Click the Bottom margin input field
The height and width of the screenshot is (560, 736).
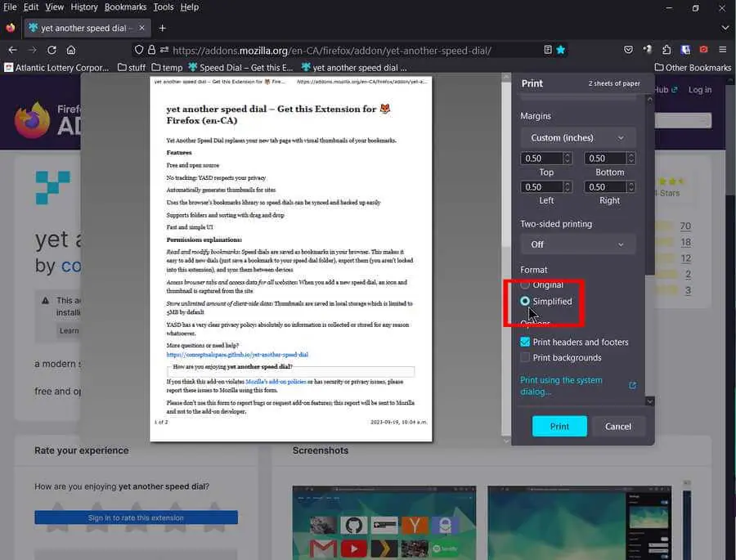pos(605,158)
